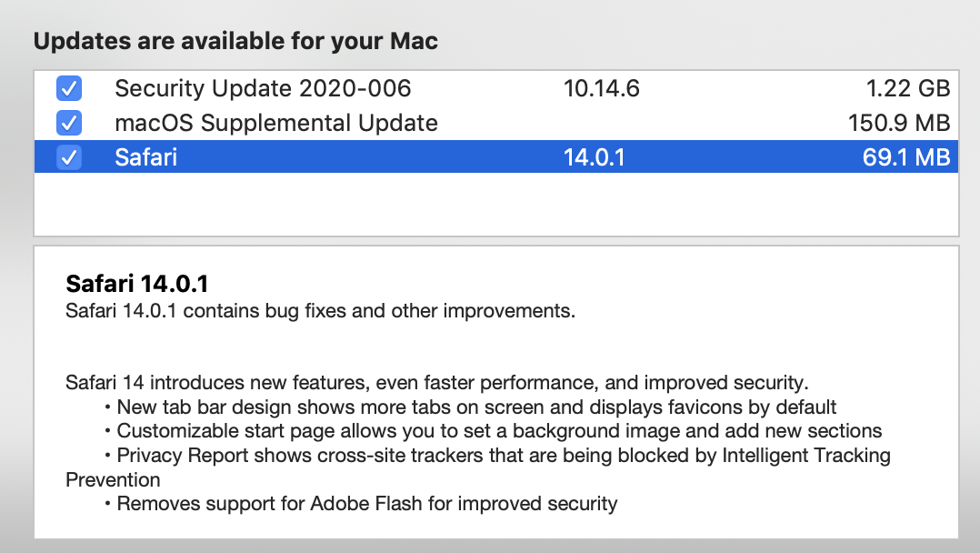This screenshot has width=980, height=553.
Task: Select the 150.9 MB size entry
Action: (x=898, y=123)
